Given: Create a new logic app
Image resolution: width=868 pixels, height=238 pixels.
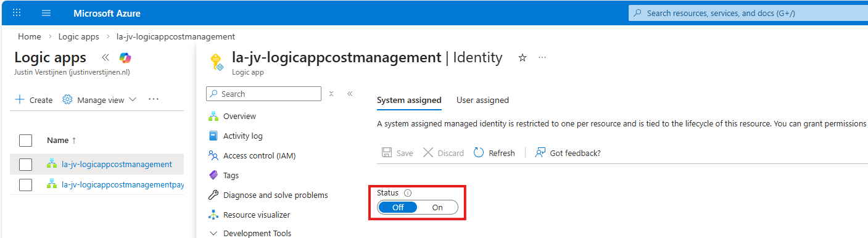Looking at the screenshot, I should coord(34,100).
